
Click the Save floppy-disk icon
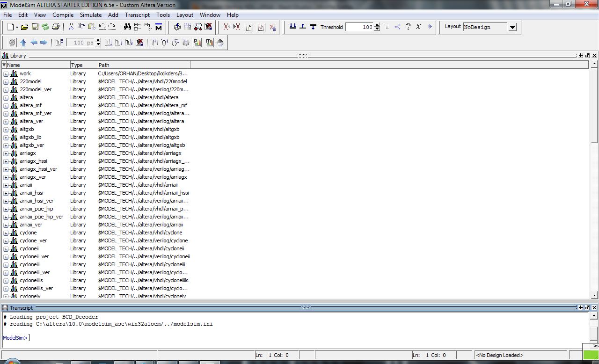coord(35,27)
